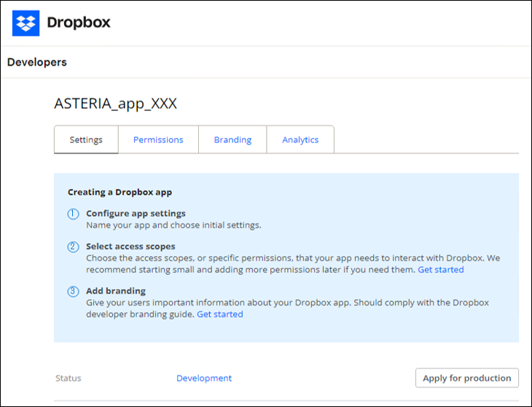Click the step 2 circled number icon
Screen dimensions: 532x407
[x=73, y=247]
